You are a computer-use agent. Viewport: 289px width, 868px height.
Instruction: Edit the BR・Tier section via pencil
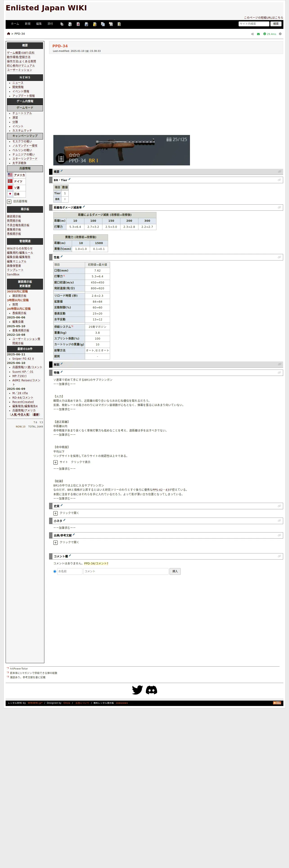[x=69, y=179]
